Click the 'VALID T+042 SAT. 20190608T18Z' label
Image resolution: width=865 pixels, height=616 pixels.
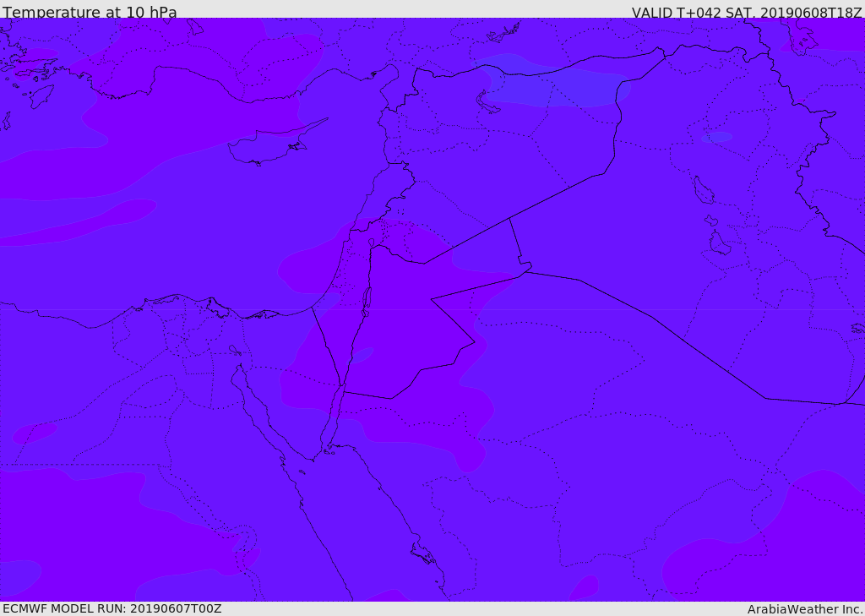click(x=747, y=12)
